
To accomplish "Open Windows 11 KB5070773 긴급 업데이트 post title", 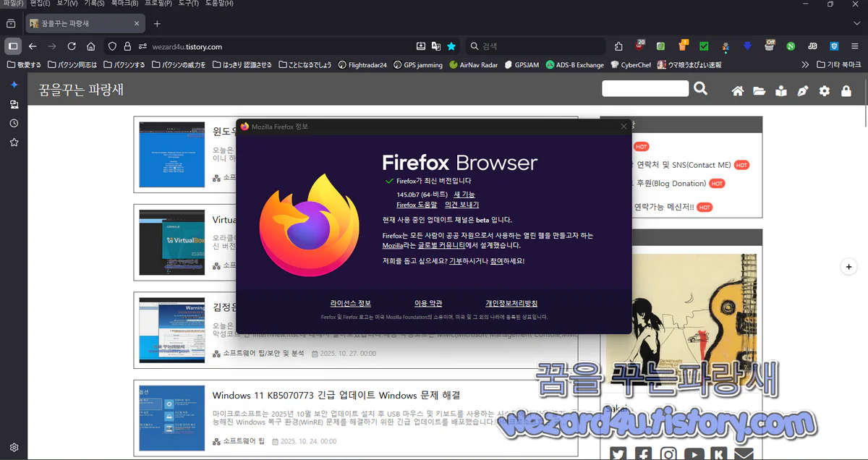I will tap(336, 395).
